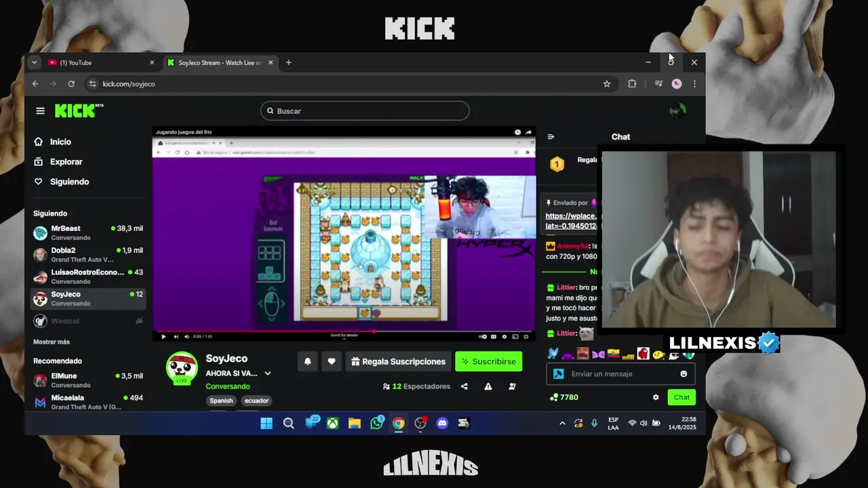Select SoyJeco channel in sidebar
This screenshot has width=868, height=488.
88,298
